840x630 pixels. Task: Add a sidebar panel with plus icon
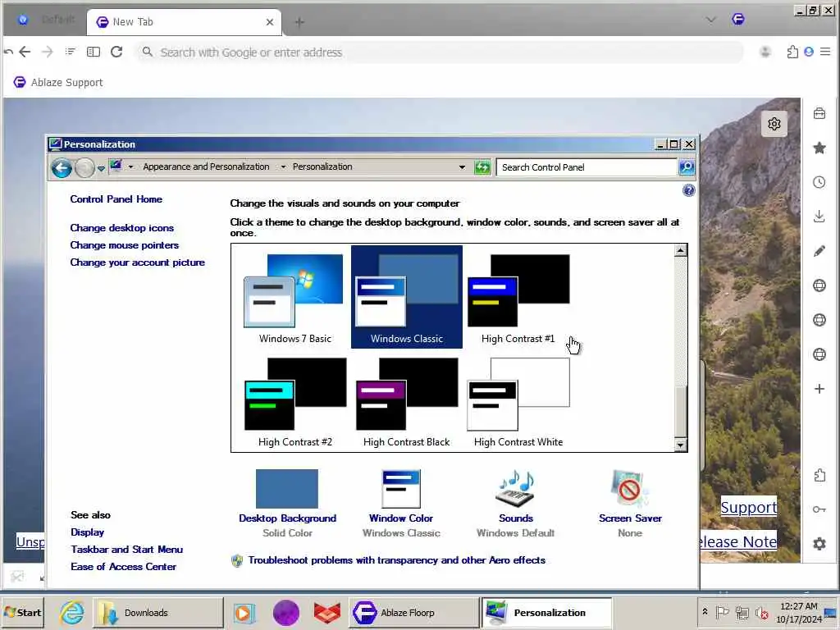(x=819, y=388)
